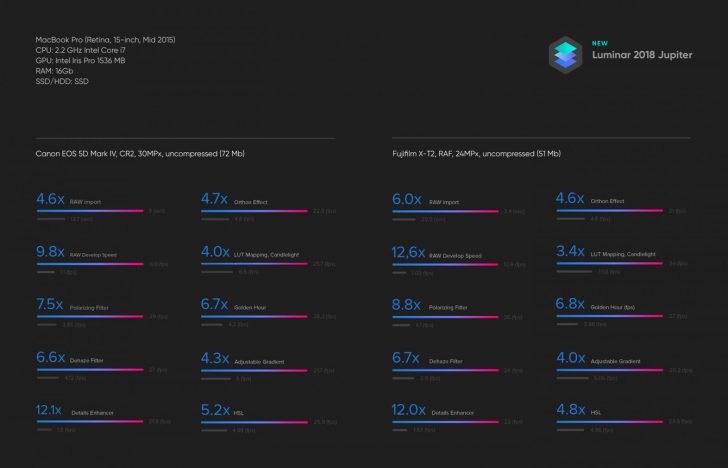This screenshot has width=728, height=468.
Task: Click the 4.8x HSL multiplier
Action: click(x=570, y=410)
